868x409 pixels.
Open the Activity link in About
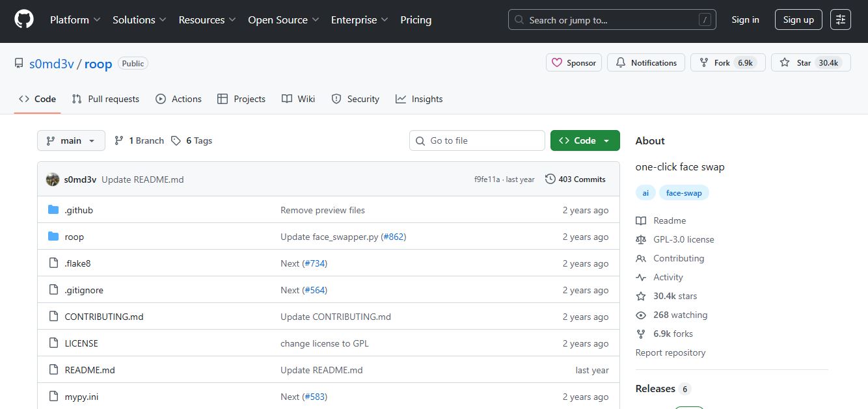[x=668, y=277]
